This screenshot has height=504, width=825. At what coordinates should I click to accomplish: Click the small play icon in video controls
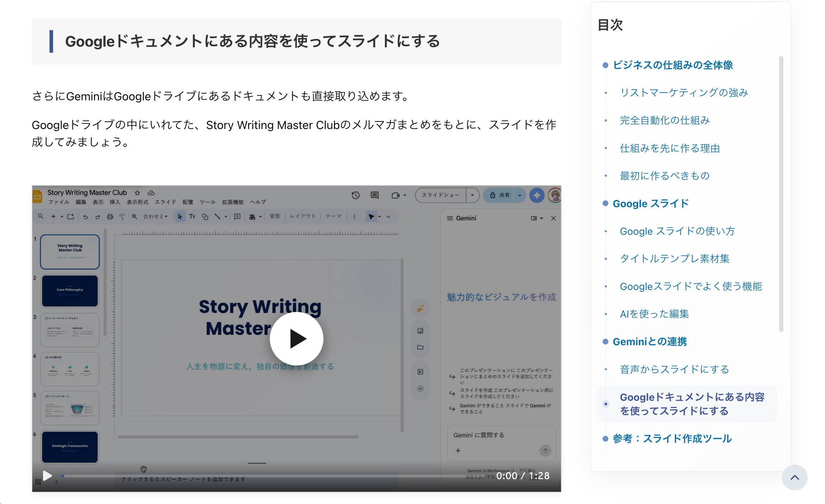pos(47,476)
